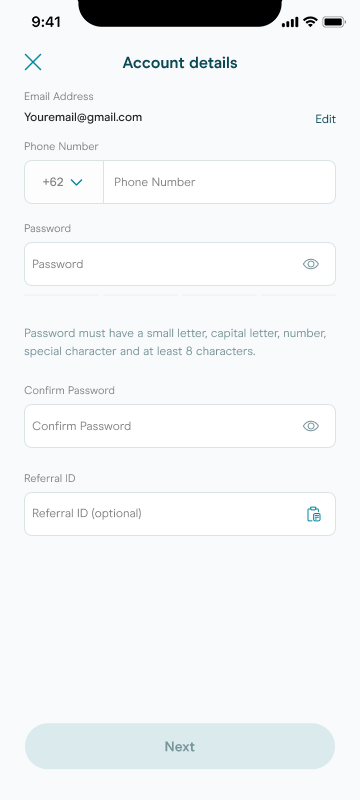Expand the chevron next to +62
The height and width of the screenshot is (800, 360).
pyautogui.click(x=76, y=182)
